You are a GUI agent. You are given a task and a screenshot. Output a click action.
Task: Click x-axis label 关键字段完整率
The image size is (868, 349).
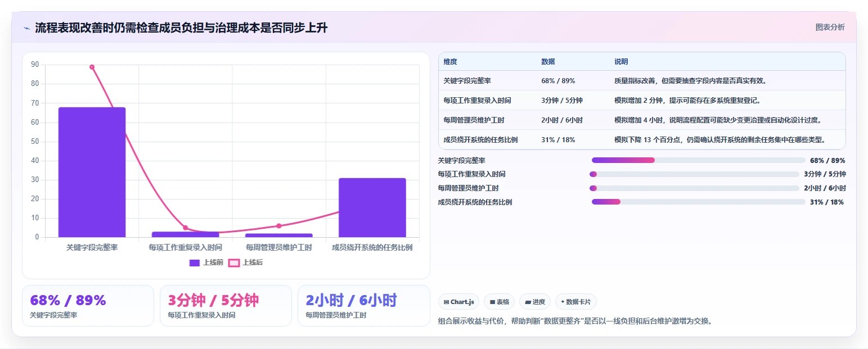92,247
